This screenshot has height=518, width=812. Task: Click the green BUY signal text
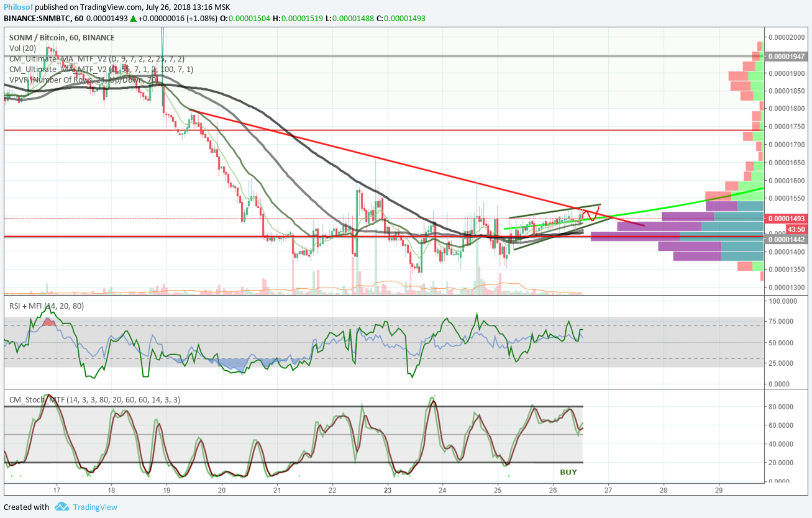tap(568, 472)
